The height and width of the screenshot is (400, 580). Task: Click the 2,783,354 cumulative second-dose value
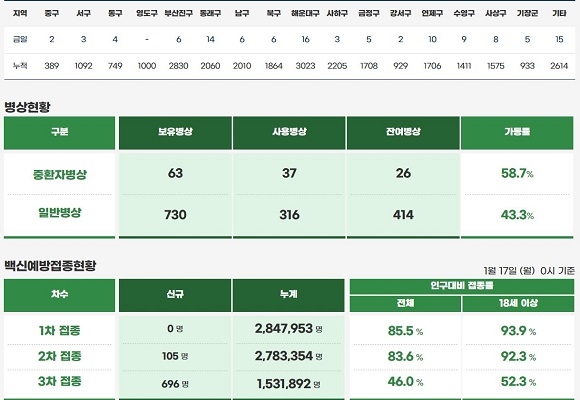point(284,356)
